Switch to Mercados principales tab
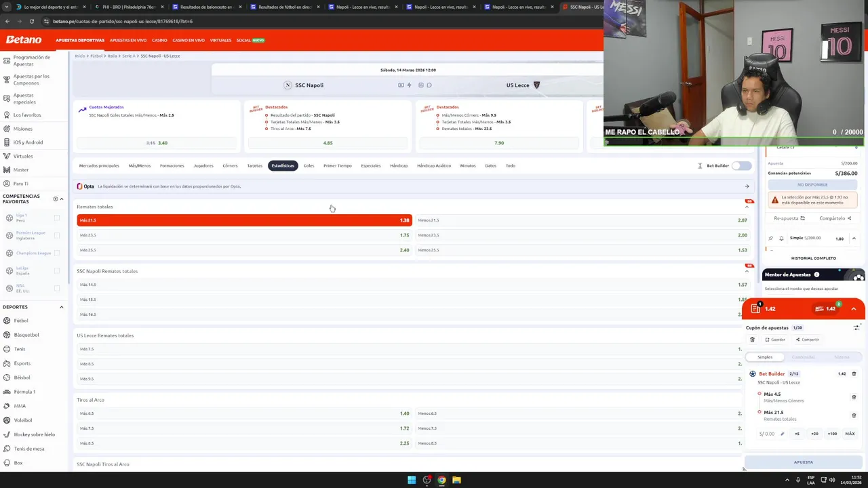Screen dimensions: 868x488 tap(99, 165)
